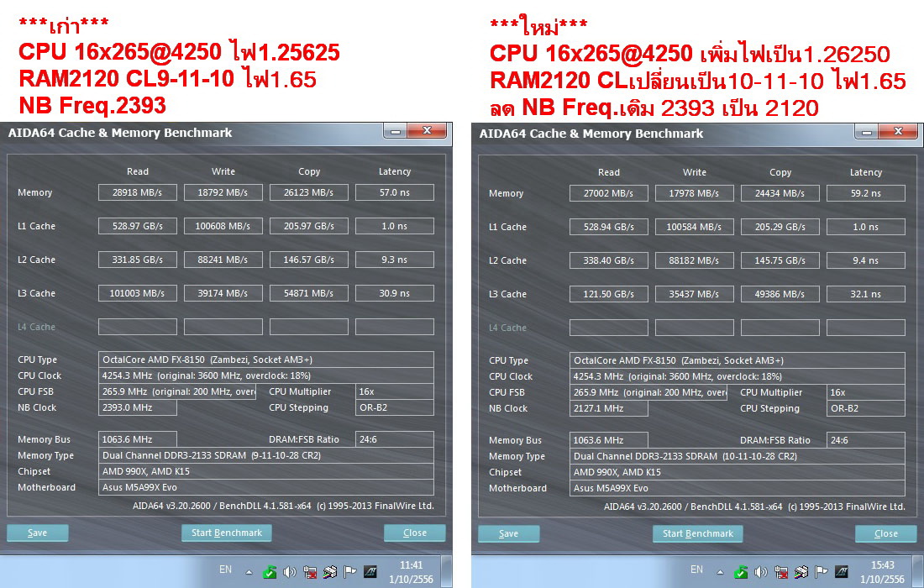Click Start Benchmark in the right window
The width and height of the screenshot is (924, 588).
tap(698, 533)
